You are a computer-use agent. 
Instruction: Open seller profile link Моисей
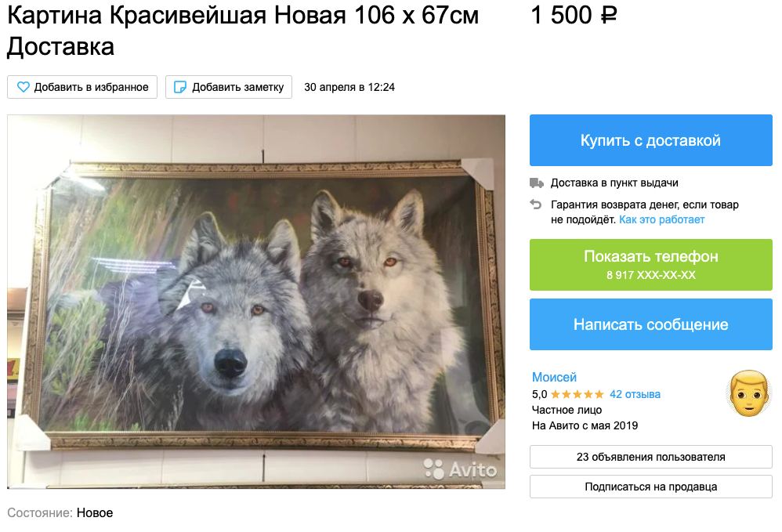point(554,377)
